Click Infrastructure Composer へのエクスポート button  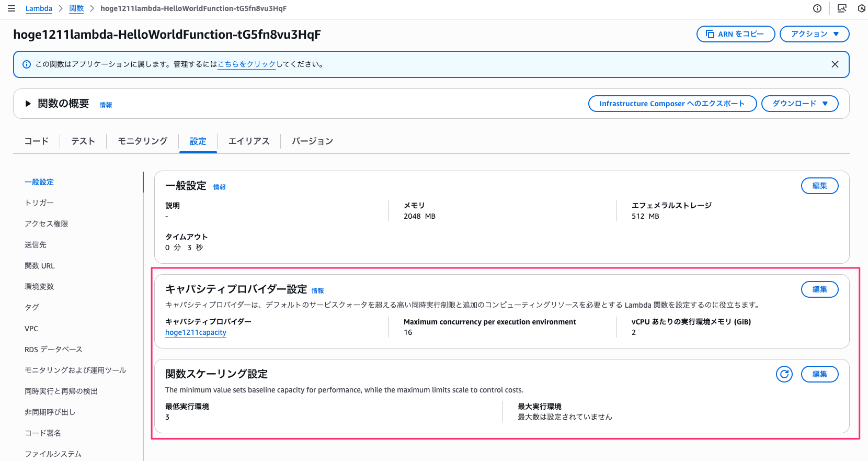click(x=672, y=104)
